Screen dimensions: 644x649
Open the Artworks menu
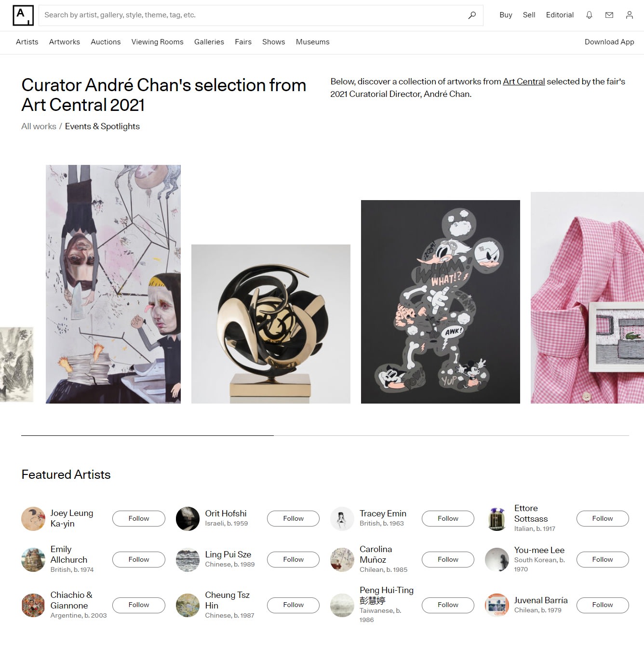click(x=65, y=42)
